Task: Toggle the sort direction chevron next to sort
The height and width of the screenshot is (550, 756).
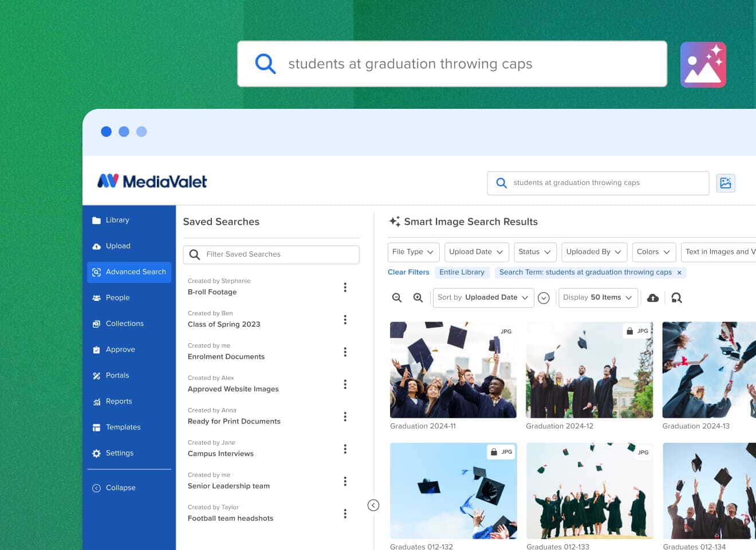Action: click(x=544, y=297)
